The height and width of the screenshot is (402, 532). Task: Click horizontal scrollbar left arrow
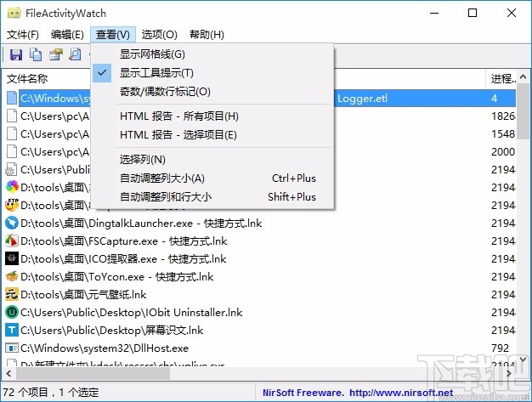pos(8,373)
